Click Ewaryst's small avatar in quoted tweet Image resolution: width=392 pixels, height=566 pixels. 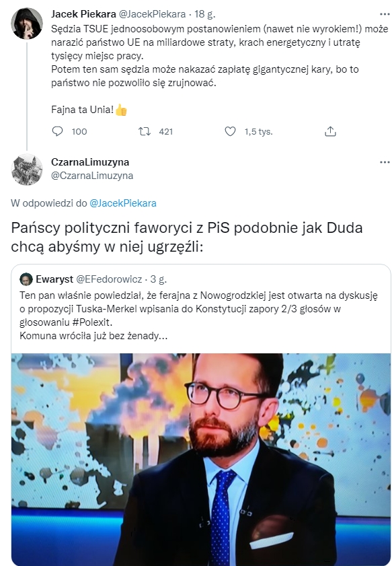point(26,279)
